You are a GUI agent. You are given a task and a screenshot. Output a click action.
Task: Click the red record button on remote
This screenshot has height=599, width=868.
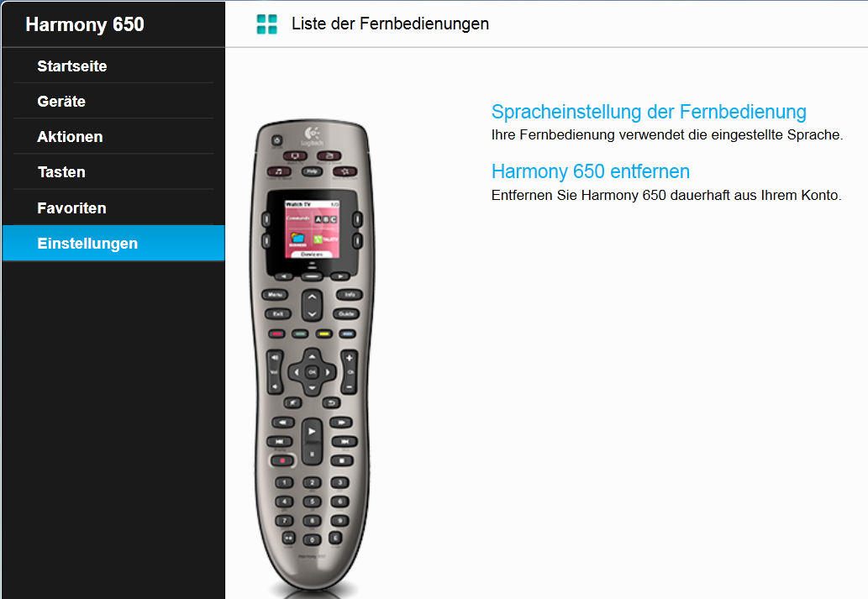[281, 460]
